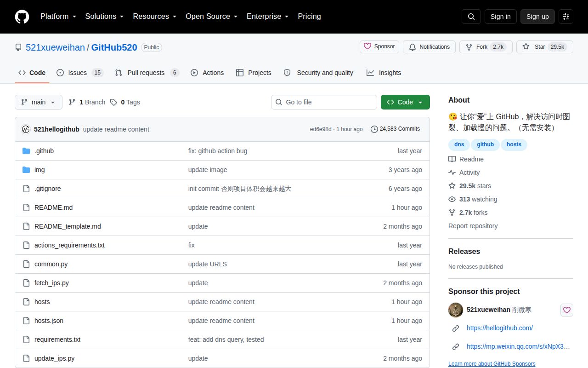Open the GitHub520 repository link
Viewport: 588px width, 368px height.
pos(114,47)
